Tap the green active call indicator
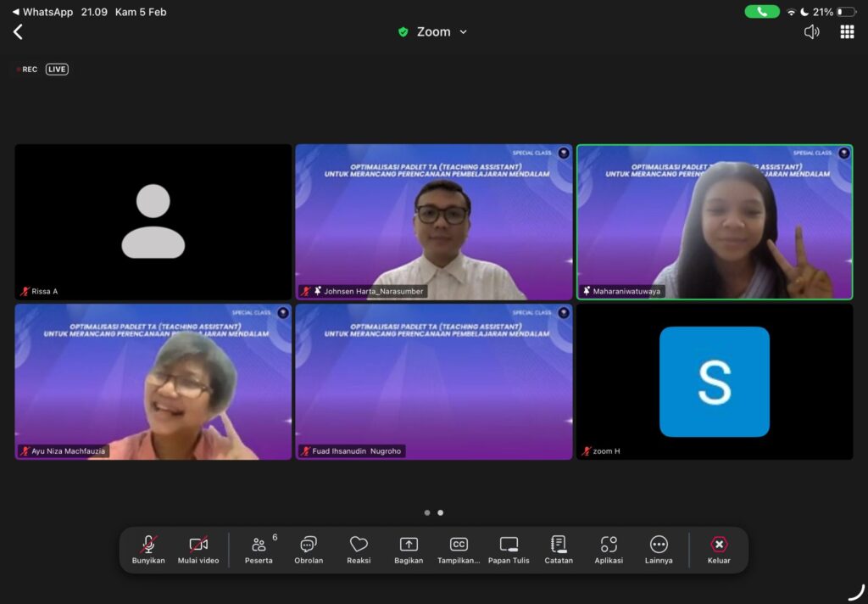Image resolution: width=868 pixels, height=604 pixels. pyautogui.click(x=761, y=12)
